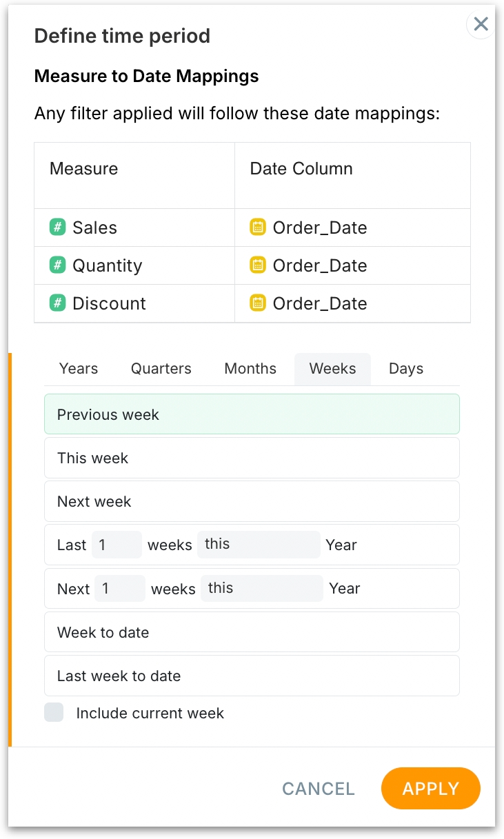
Task: Click the Next weeks number input field
Action: coord(120,589)
